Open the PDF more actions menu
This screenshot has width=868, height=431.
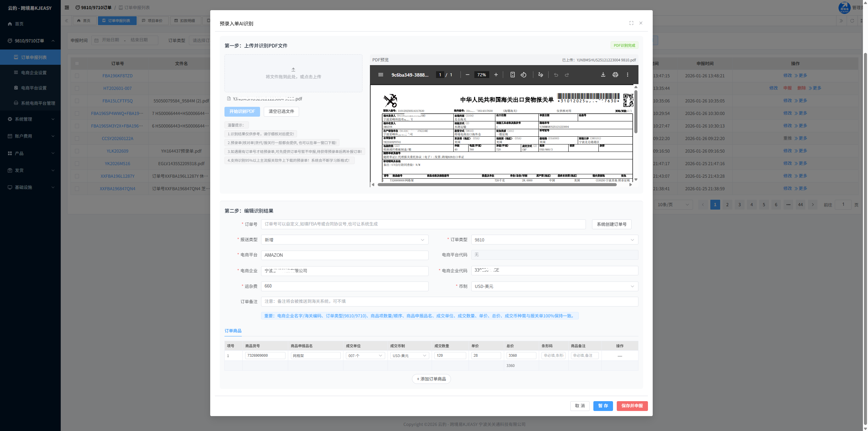pyautogui.click(x=627, y=75)
